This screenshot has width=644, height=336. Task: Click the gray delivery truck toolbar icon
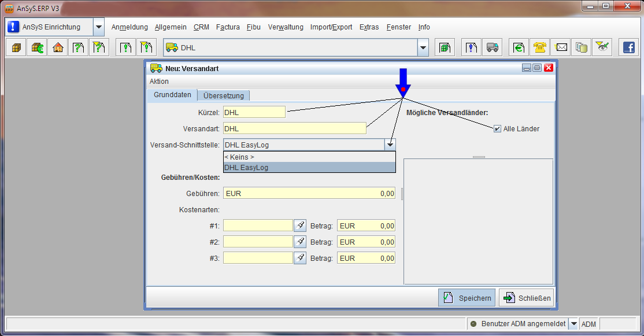point(492,47)
